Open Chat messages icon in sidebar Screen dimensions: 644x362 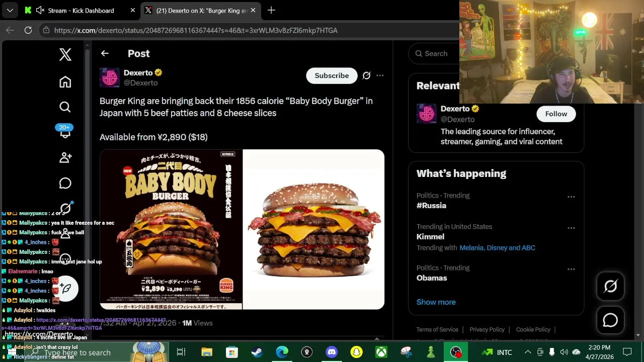pos(65,183)
